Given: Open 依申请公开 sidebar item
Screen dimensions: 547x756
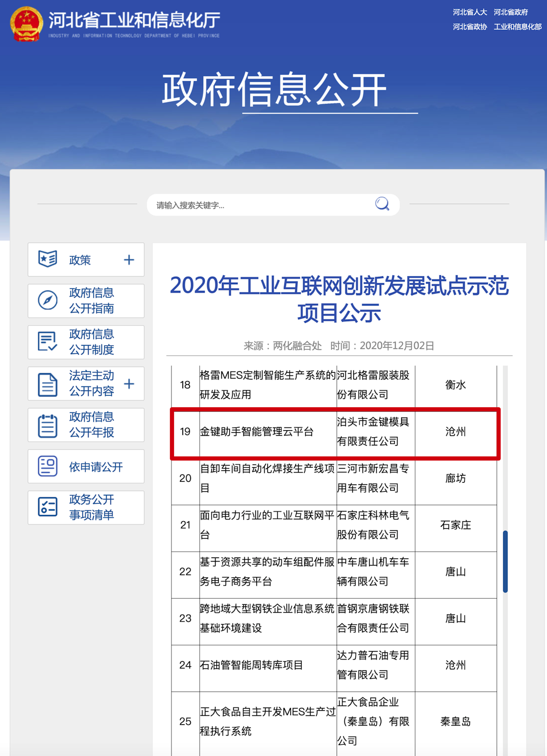Looking at the screenshot, I should (x=86, y=467).
